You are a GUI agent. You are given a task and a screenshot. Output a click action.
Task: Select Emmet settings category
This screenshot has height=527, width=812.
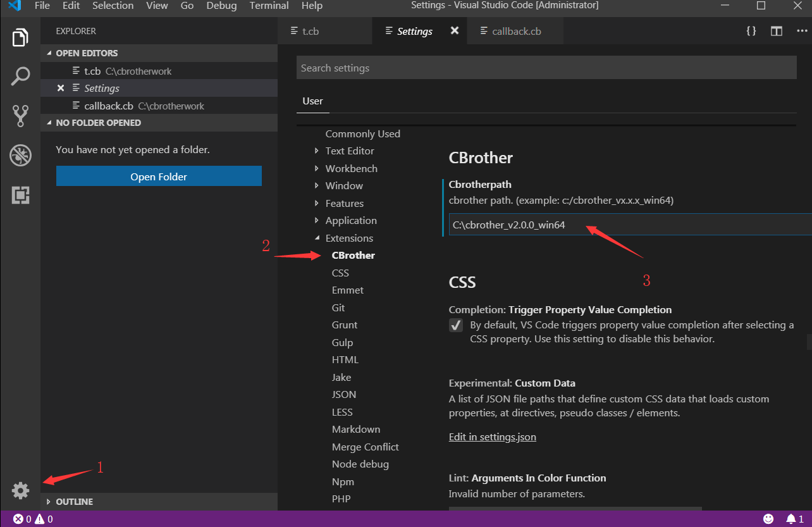tap(348, 290)
